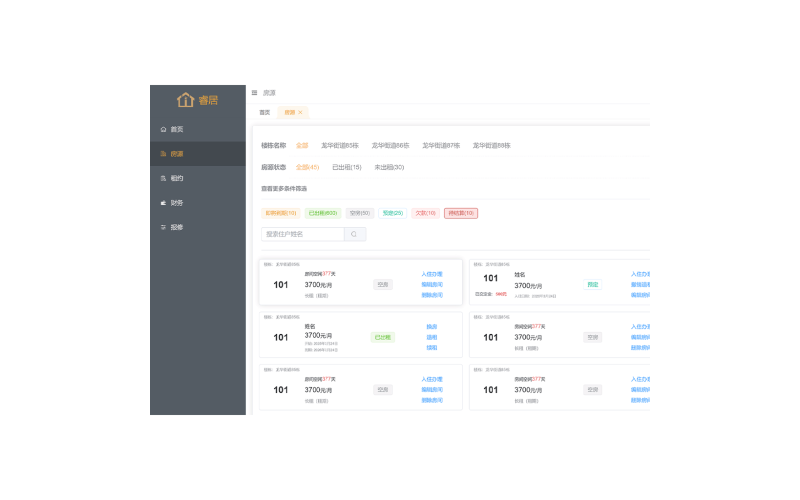Expand 查看更多条件筛选 filters
The height and width of the screenshot is (500, 800).
284,188
